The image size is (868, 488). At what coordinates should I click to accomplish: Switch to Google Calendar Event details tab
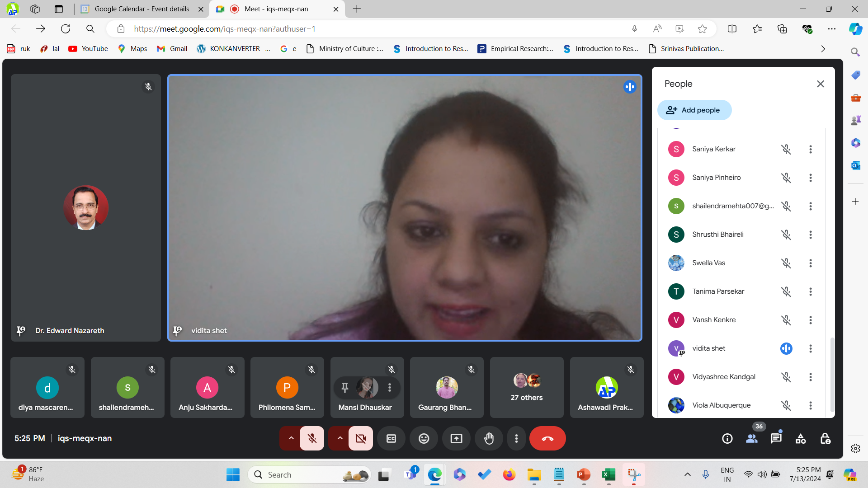142,9
